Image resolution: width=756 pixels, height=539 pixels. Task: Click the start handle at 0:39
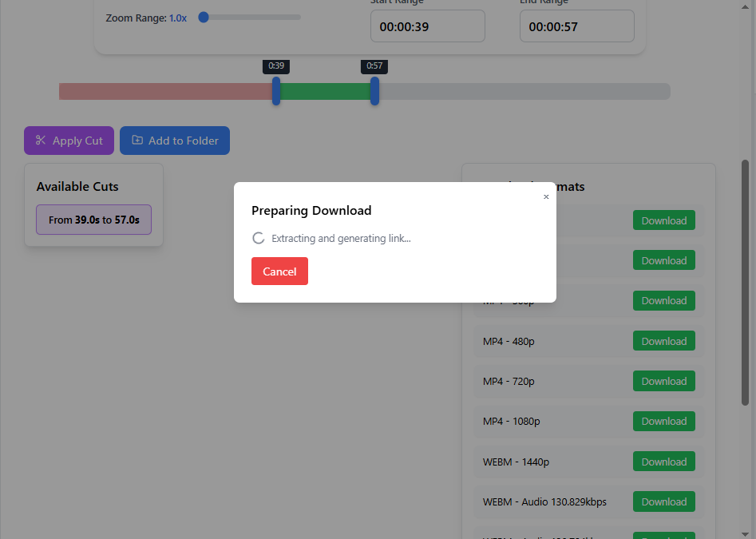[x=276, y=91]
